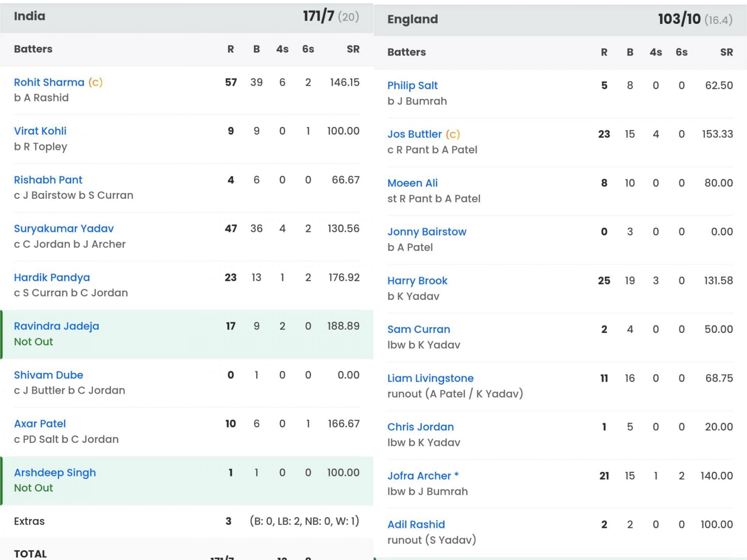Select 'c PD Salt b C Jordan' text
This screenshot has width=747, height=560.
click(x=66, y=439)
